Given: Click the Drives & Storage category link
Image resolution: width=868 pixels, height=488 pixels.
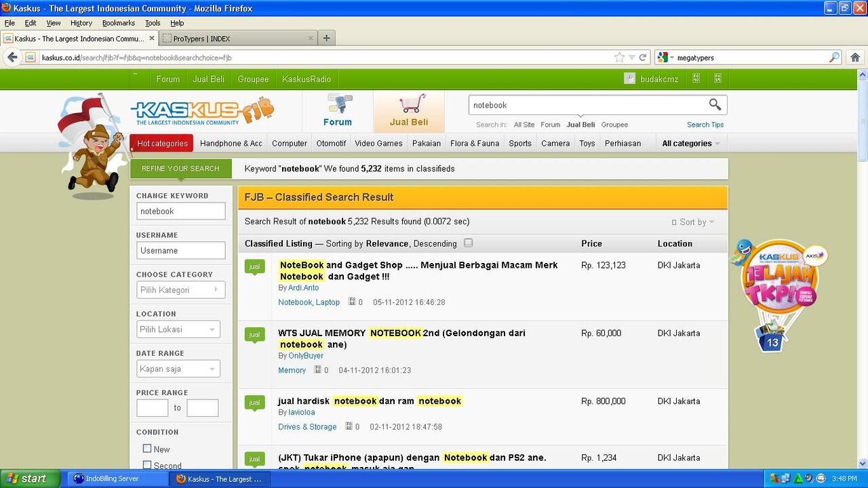Looking at the screenshot, I should tap(307, 427).
